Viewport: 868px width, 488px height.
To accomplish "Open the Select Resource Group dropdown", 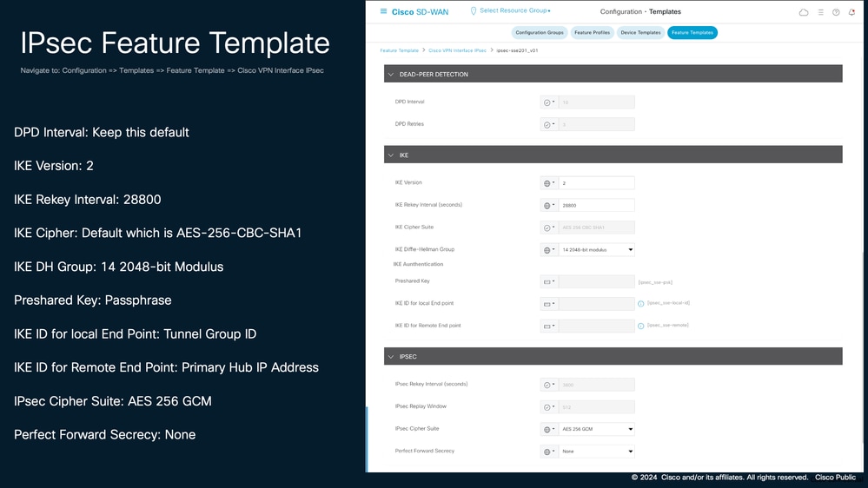I will pyautogui.click(x=514, y=10).
